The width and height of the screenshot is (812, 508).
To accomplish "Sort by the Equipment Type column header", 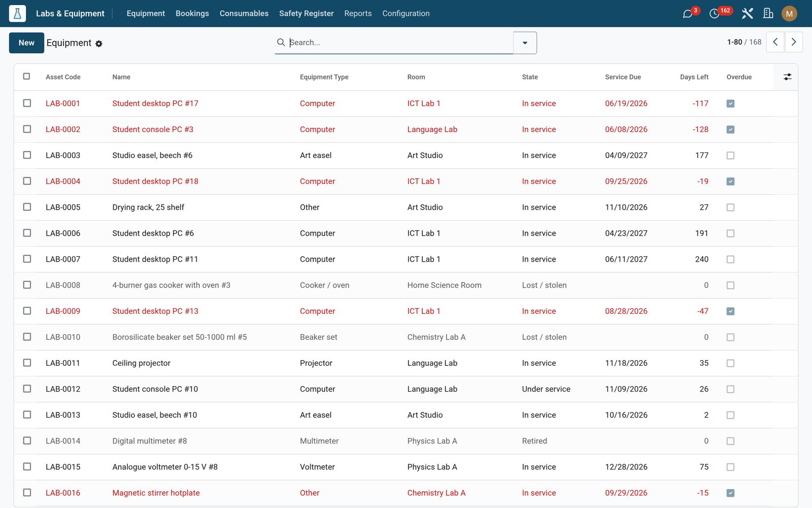I will coord(324,77).
